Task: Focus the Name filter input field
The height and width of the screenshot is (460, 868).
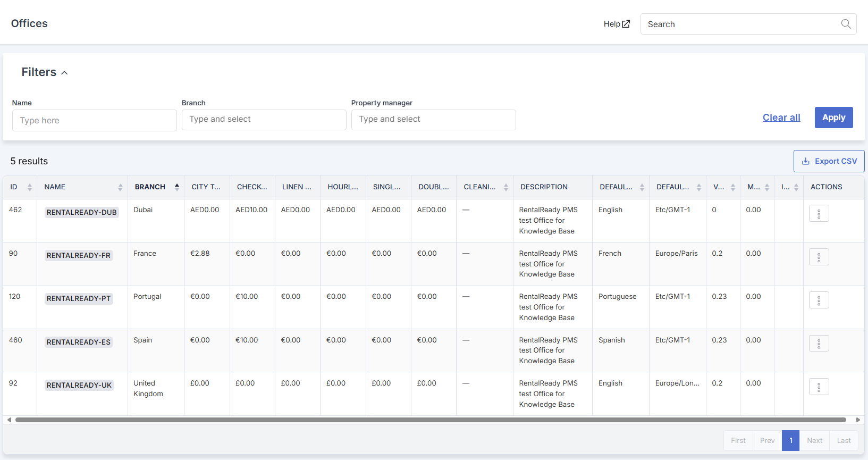Action: [95, 121]
